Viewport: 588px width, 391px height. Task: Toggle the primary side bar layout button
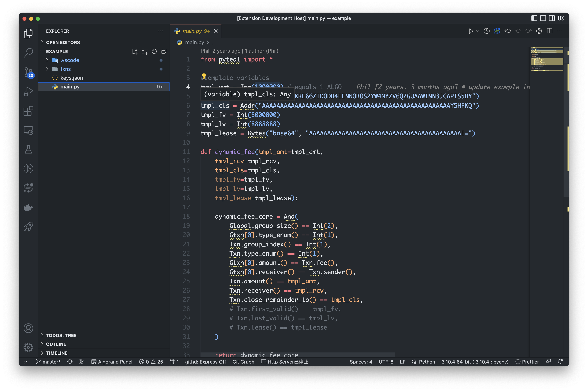click(x=534, y=18)
